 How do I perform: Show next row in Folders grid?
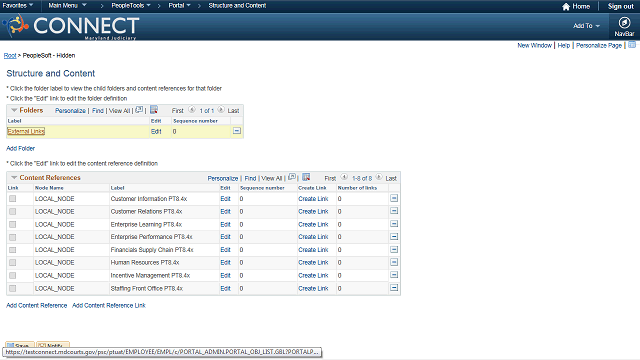click(x=221, y=110)
